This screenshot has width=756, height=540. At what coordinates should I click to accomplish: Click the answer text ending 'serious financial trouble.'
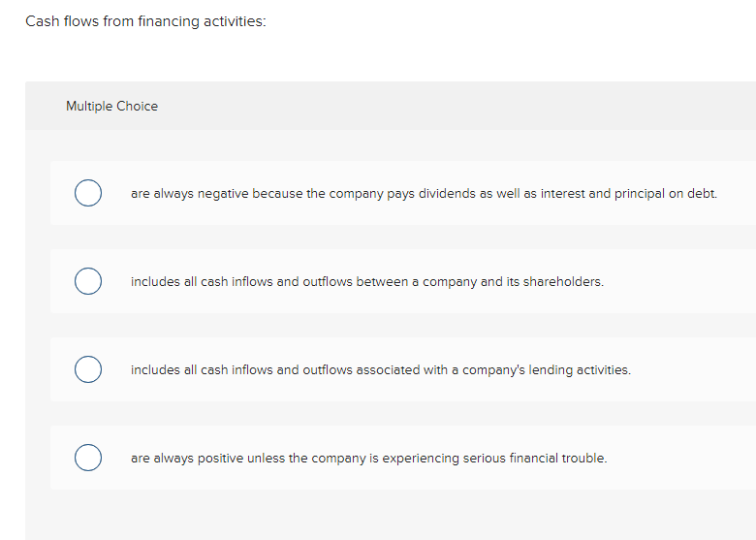coord(369,458)
